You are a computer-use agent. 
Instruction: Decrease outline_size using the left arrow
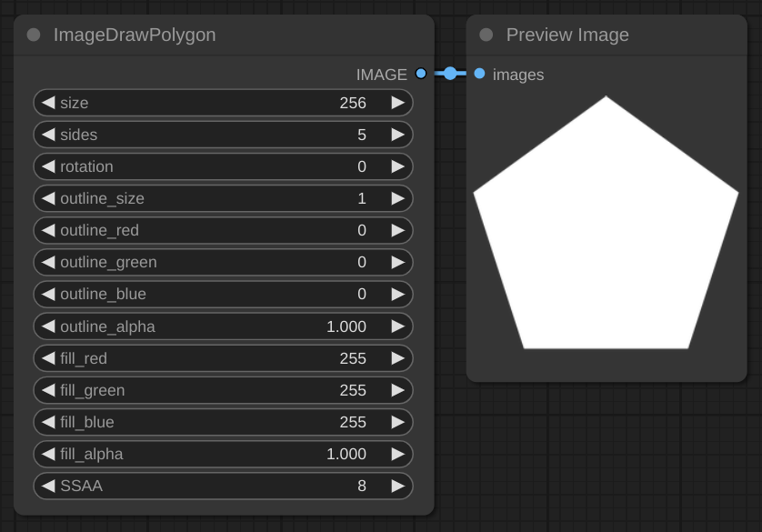coord(48,198)
